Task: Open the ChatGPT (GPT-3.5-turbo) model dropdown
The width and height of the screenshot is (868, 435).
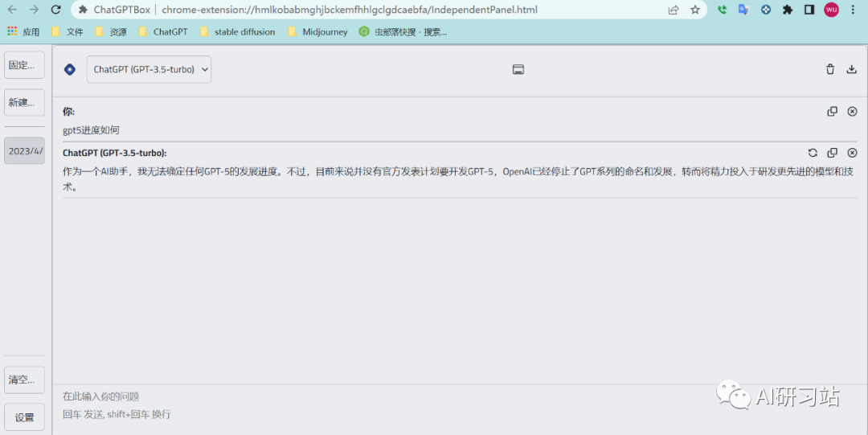Action: tap(149, 69)
